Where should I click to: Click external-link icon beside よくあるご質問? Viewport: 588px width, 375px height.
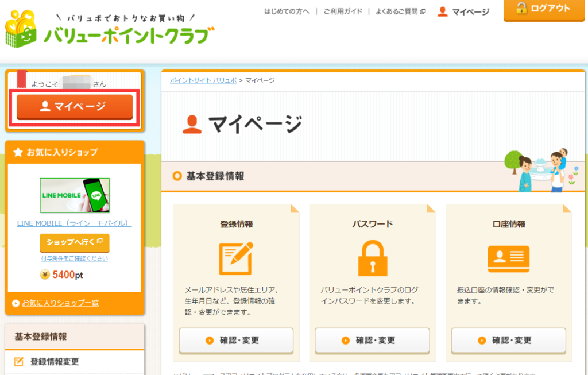pos(423,11)
